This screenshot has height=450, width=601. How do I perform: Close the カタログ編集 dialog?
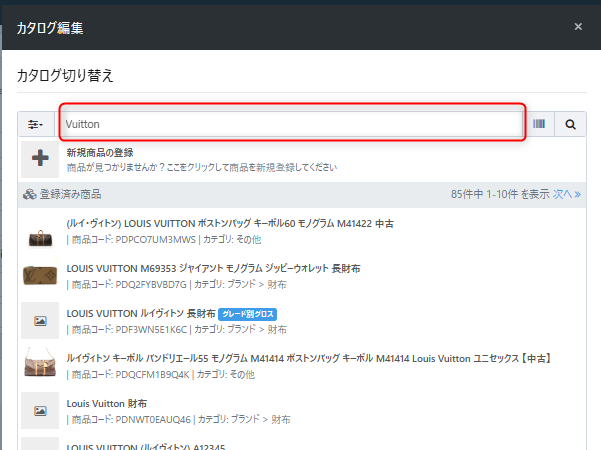point(578,26)
